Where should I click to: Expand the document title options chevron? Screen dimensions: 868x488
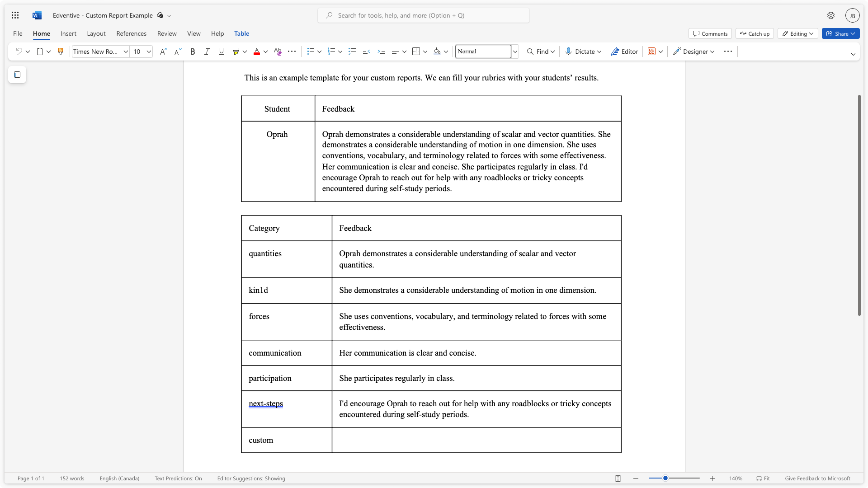click(170, 15)
